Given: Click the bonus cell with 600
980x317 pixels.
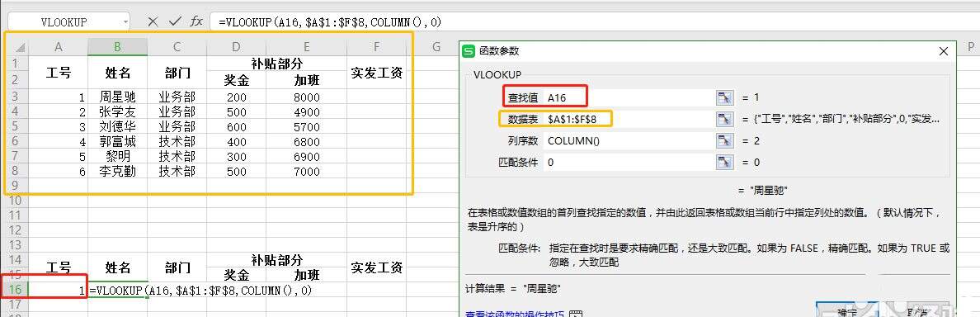Looking at the screenshot, I should (236, 127).
